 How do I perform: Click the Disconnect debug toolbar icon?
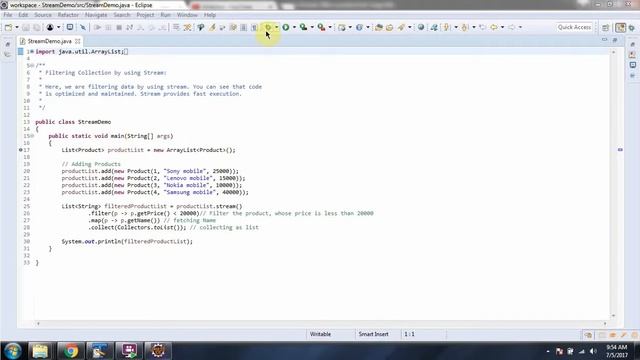pos(129,27)
